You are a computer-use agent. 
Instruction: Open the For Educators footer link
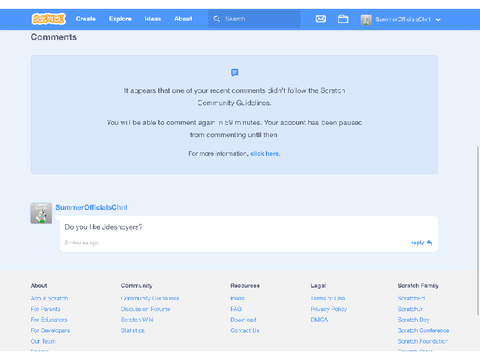point(49,320)
